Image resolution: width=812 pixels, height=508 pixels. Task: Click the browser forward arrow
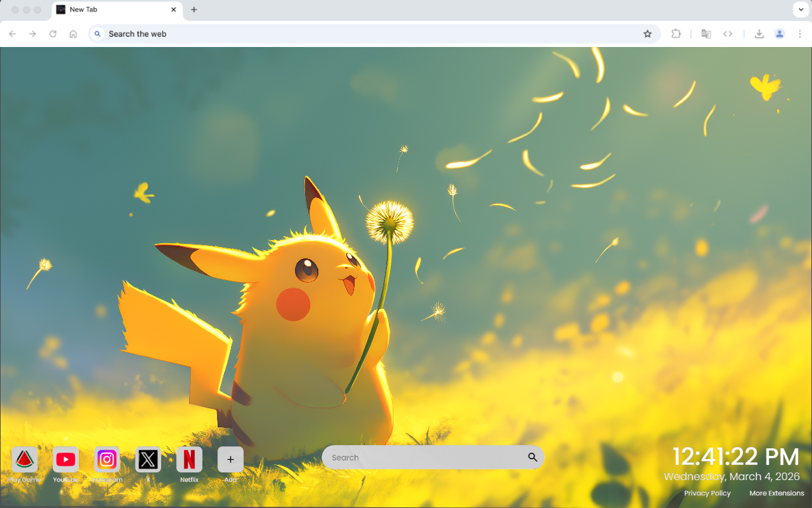click(x=32, y=34)
